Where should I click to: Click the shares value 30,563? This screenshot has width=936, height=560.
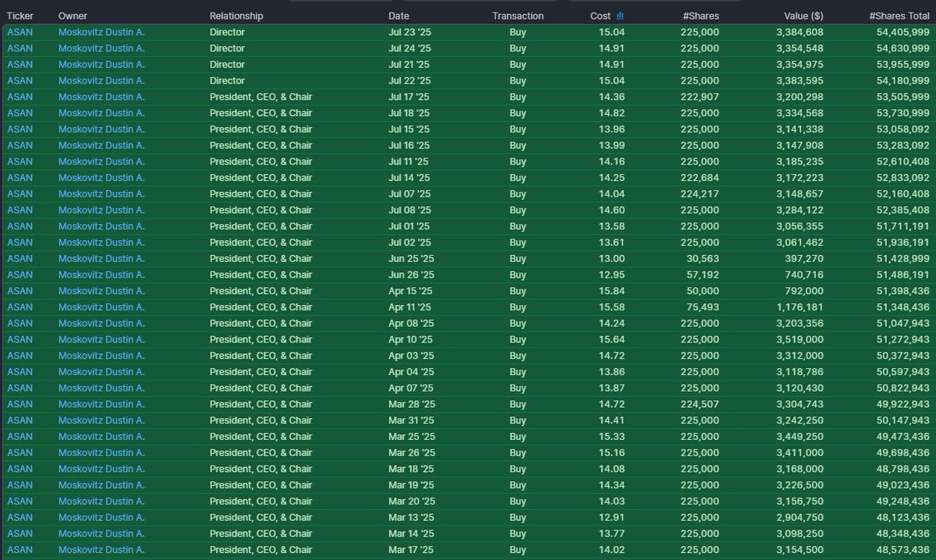click(x=703, y=259)
